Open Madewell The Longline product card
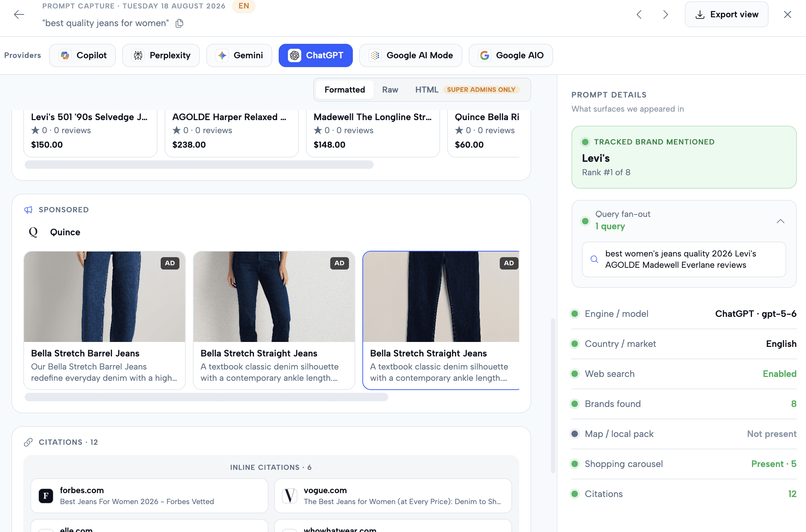This screenshot has width=806, height=532. point(373,134)
